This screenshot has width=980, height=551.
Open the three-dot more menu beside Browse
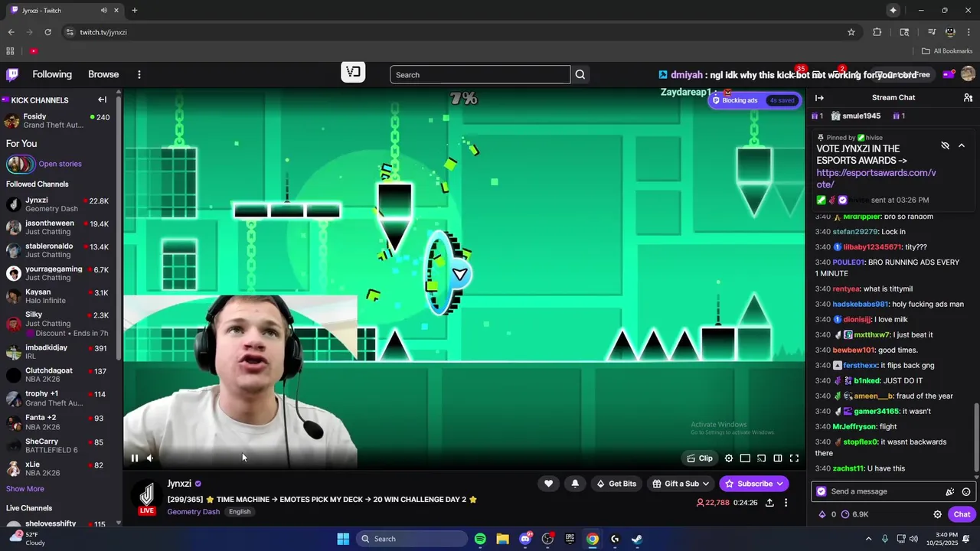[x=139, y=74]
